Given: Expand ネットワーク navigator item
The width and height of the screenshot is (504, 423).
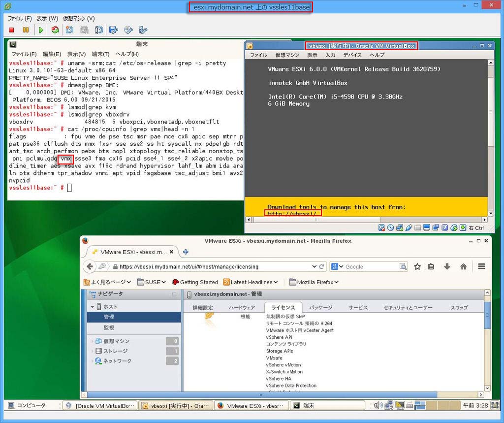Looking at the screenshot, I should pyautogui.click(x=92, y=361).
